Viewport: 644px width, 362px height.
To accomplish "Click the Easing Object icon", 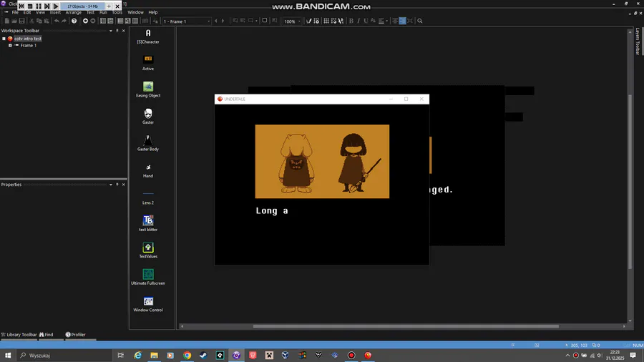I will pos(148,87).
